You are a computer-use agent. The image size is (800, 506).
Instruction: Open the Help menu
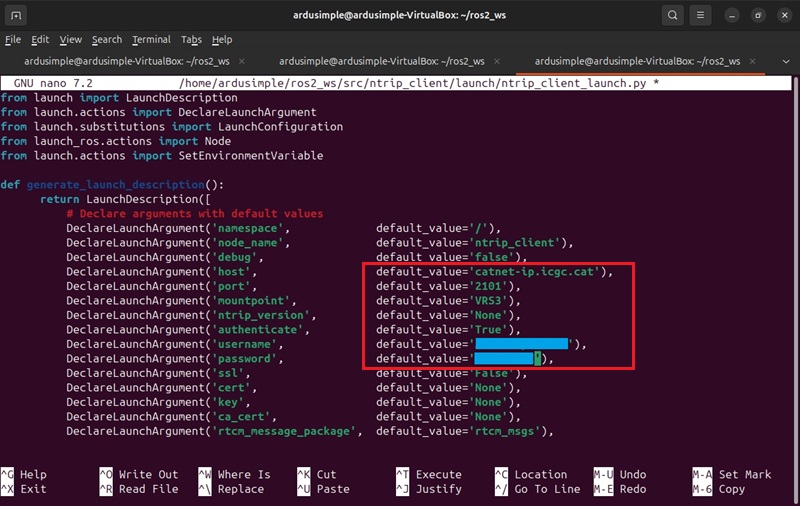coord(222,39)
